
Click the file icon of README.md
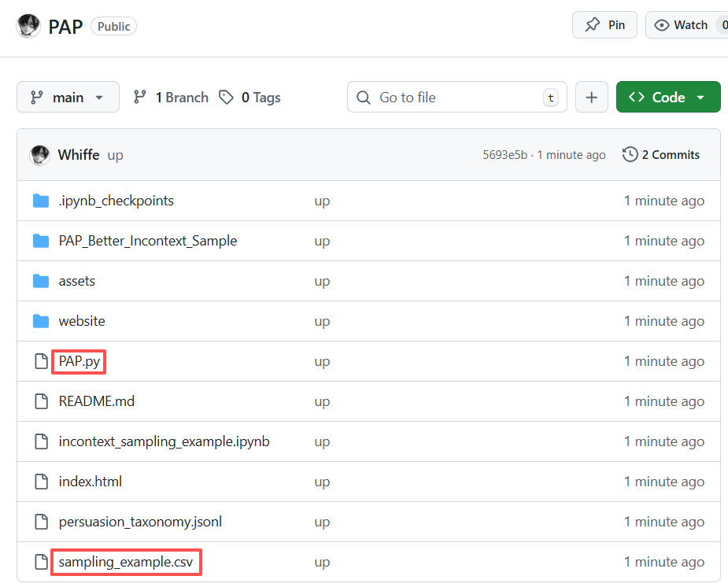(42, 401)
